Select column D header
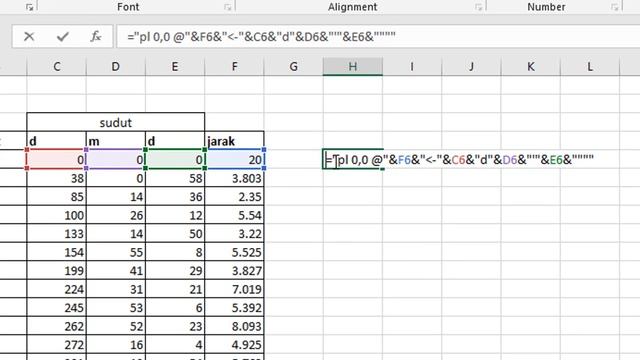640x360 pixels. (116, 67)
